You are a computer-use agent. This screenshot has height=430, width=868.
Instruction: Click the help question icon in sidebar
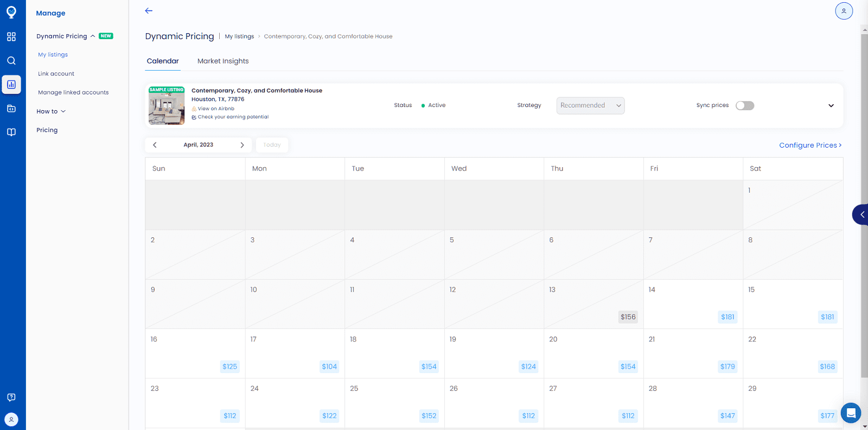[11, 397]
